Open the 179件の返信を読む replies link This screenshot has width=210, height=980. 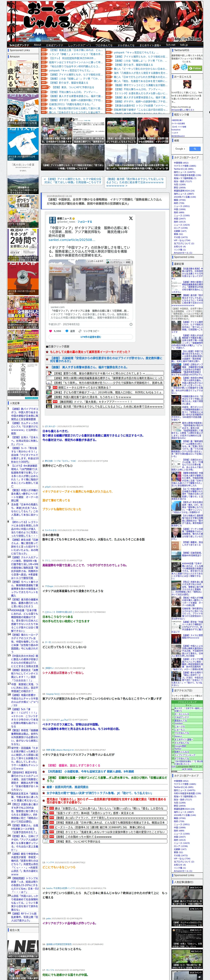point(91,337)
